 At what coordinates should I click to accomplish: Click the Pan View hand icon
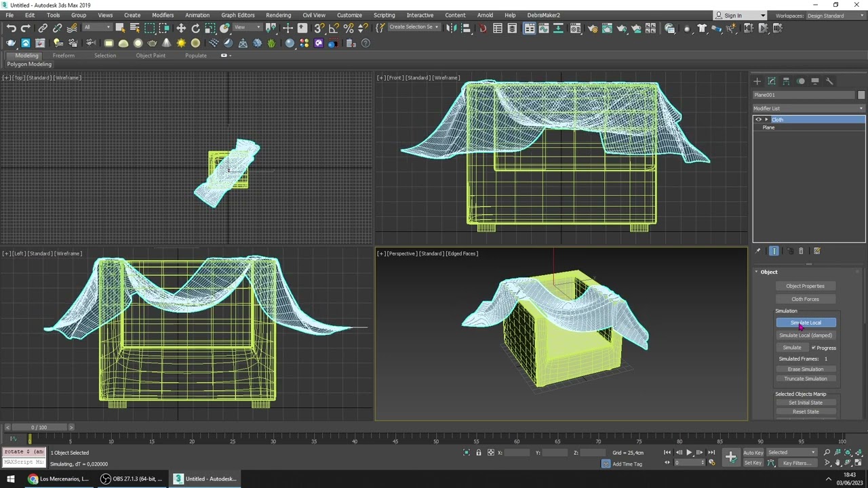tap(837, 463)
